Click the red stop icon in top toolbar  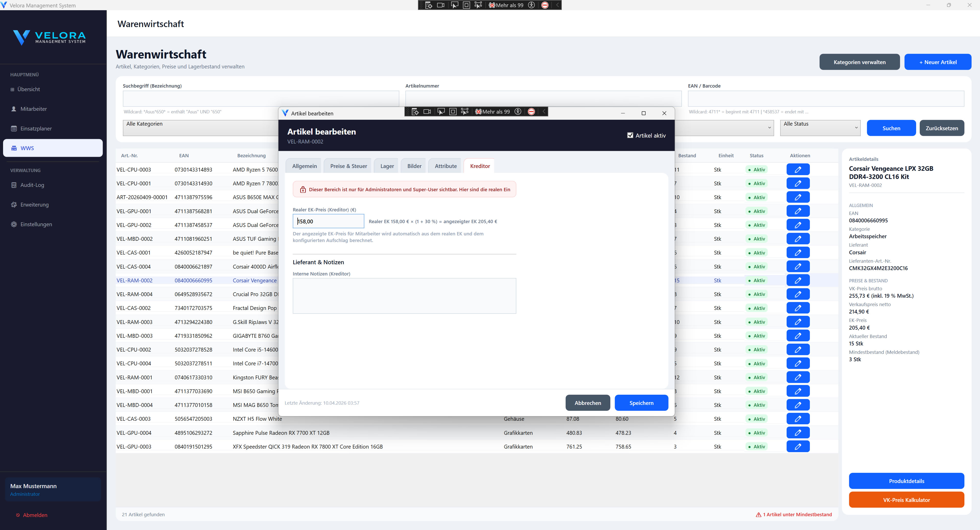(545, 5)
